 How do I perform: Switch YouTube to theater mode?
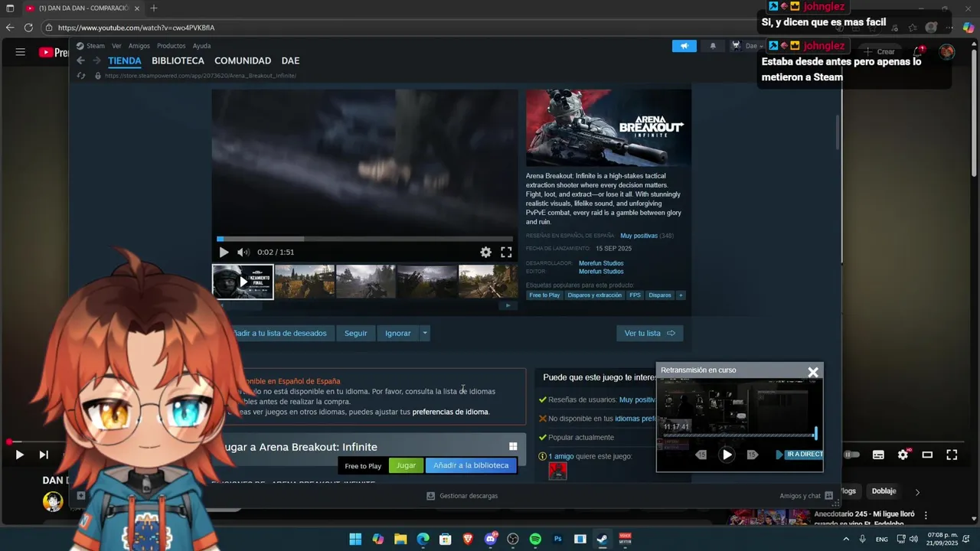[927, 455]
